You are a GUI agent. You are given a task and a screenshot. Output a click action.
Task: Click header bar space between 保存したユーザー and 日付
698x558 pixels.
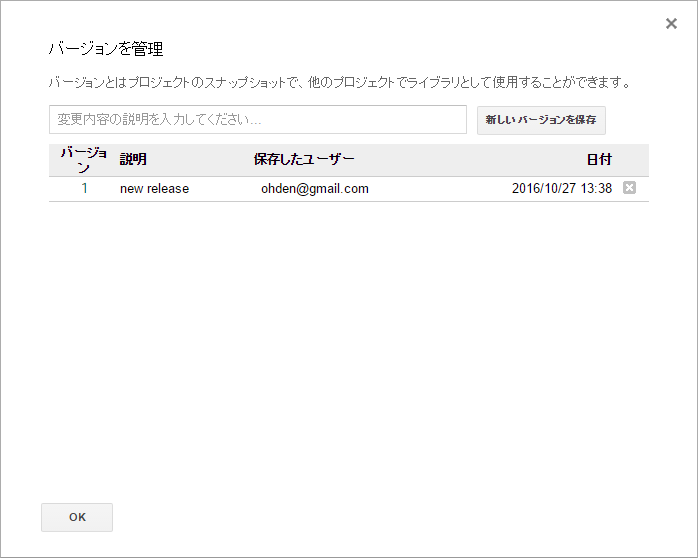(470, 160)
